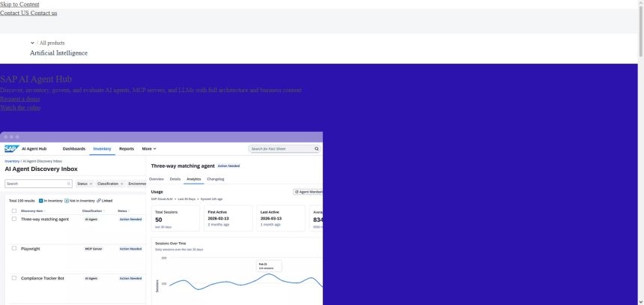Click the Agent Monitoring external link icon

(x=297, y=192)
